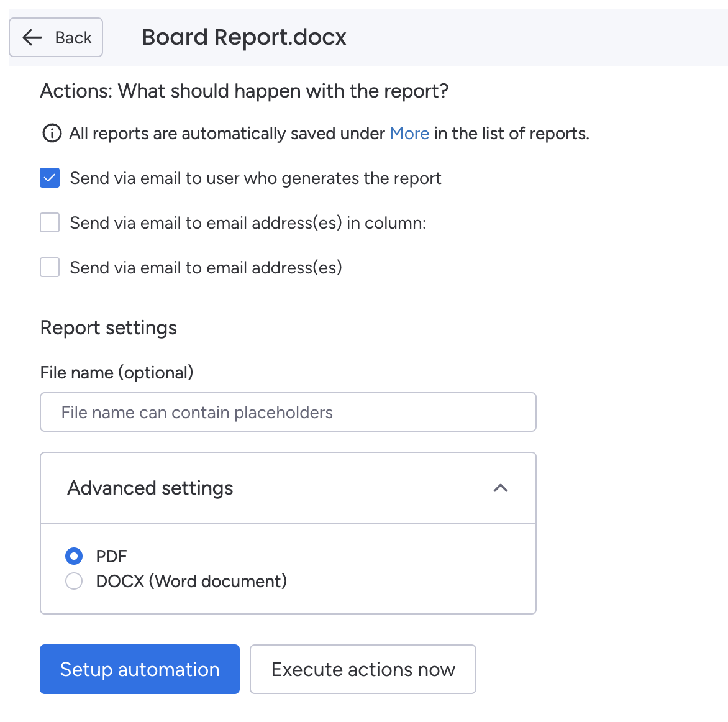This screenshot has height=722, width=728.
Task: Focus the File name placeholder input field
Action: pos(288,413)
